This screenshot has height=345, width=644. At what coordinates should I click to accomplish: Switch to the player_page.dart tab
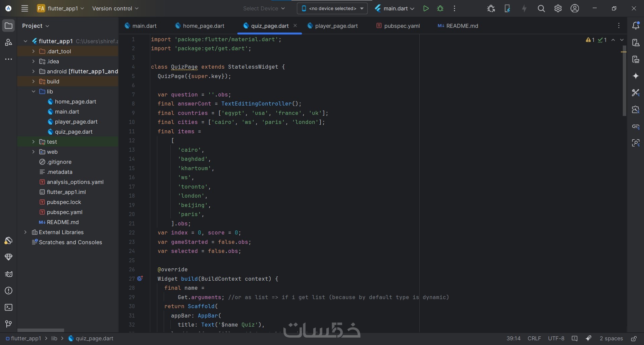(332, 26)
